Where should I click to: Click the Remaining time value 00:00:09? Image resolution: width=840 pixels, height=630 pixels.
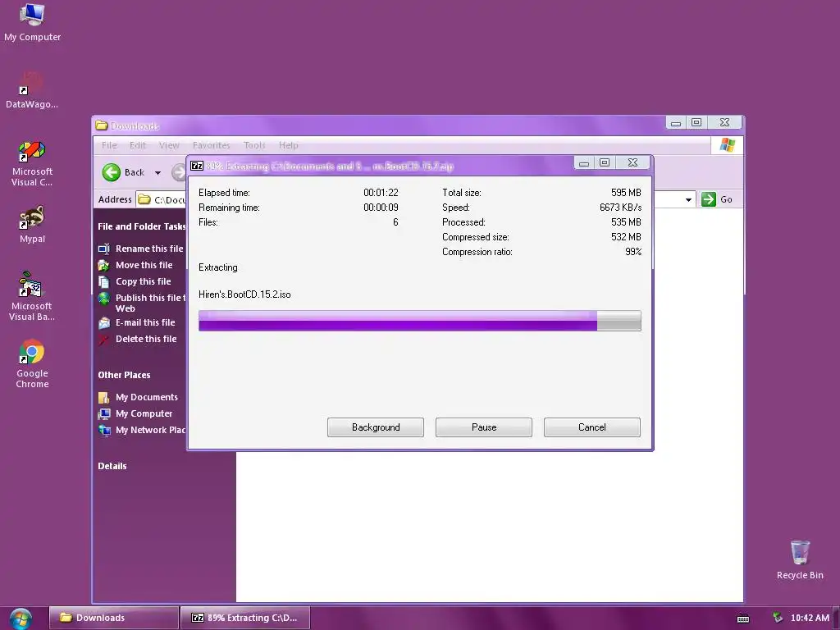pyautogui.click(x=381, y=208)
